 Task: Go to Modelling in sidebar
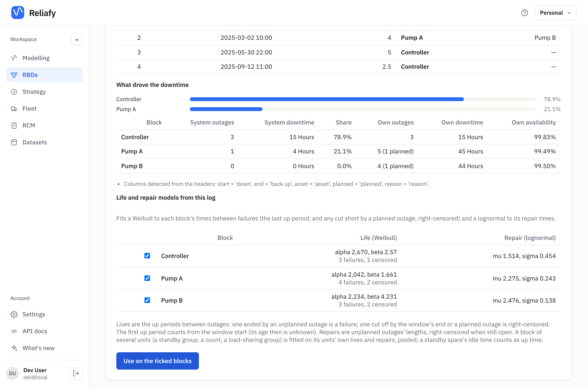click(44, 58)
